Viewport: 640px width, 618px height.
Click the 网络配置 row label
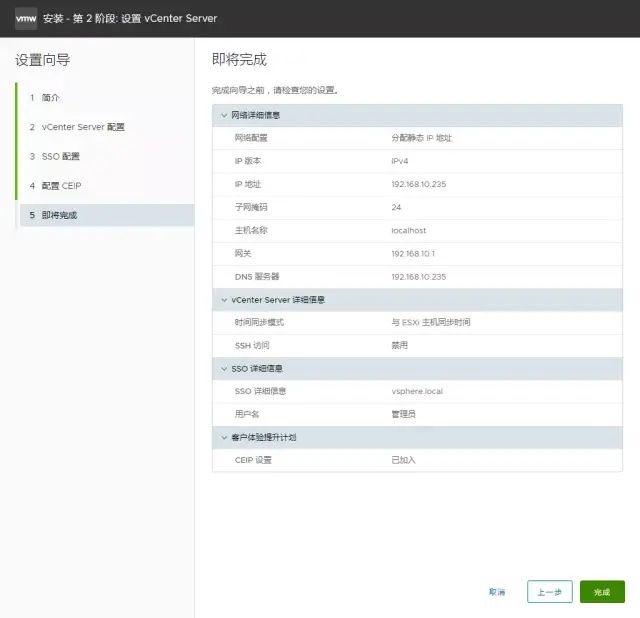(251, 138)
